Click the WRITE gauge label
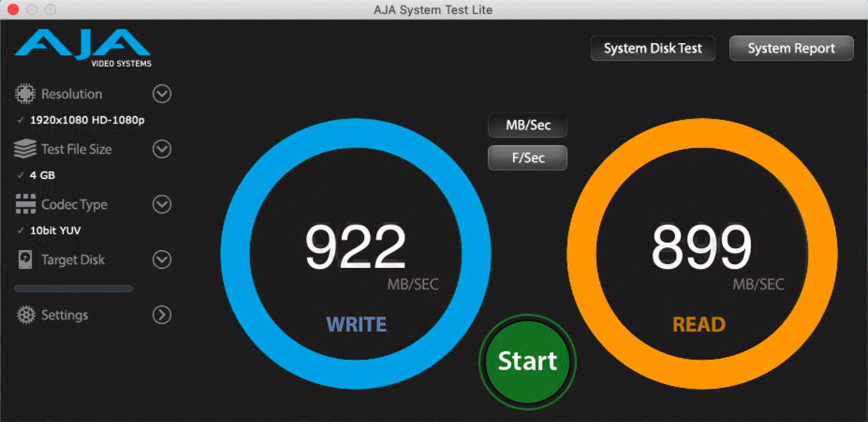The height and width of the screenshot is (422, 868). pyautogui.click(x=356, y=324)
